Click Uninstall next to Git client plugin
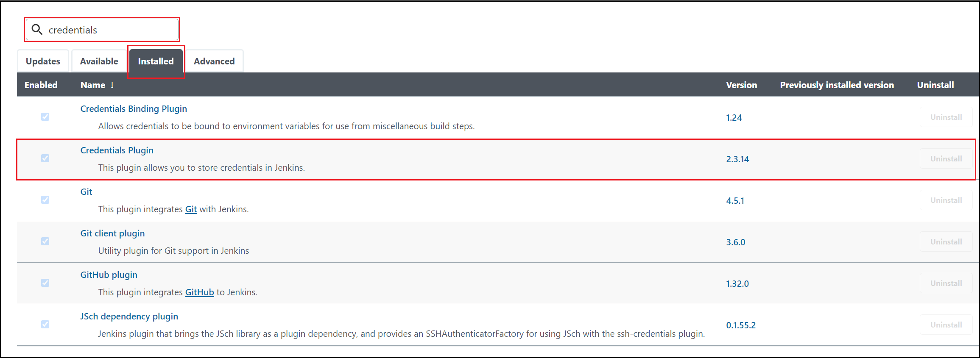The image size is (980, 358). click(x=946, y=241)
